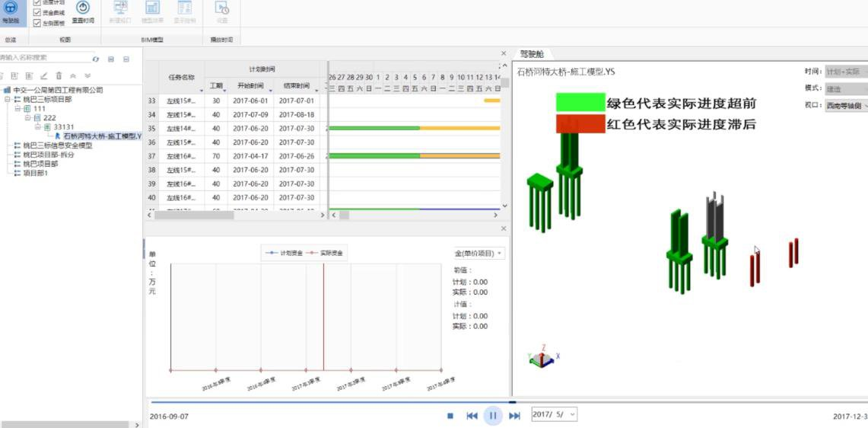Click the 2017-06-26 end date cell

point(296,156)
